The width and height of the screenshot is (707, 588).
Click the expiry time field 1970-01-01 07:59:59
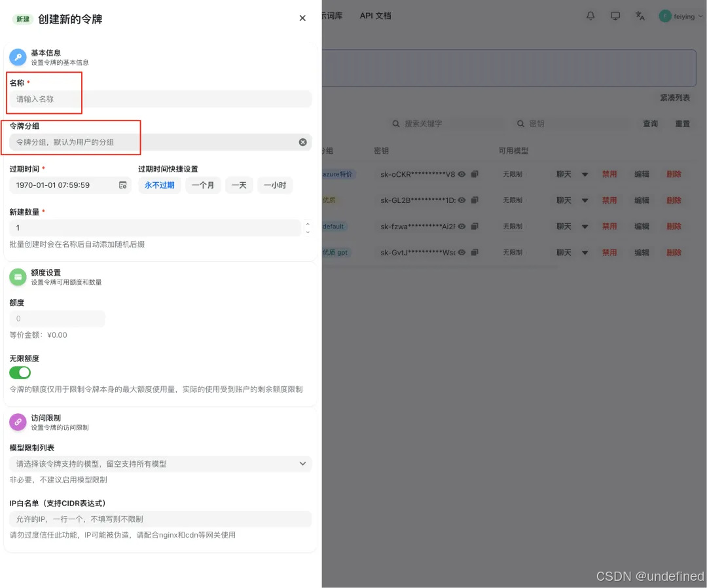[70, 185]
